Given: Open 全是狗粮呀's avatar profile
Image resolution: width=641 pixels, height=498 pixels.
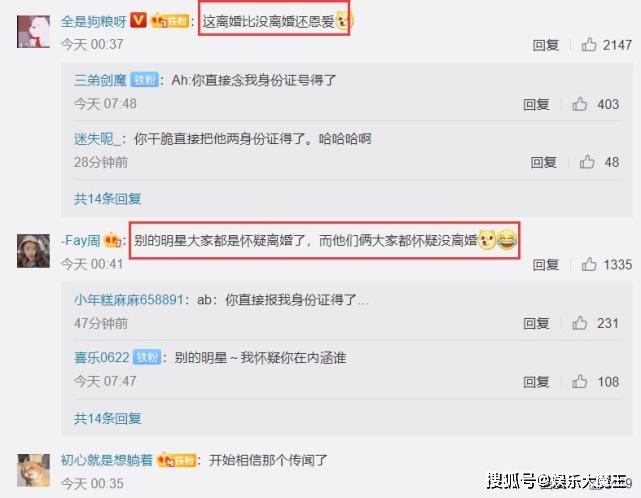Looking at the screenshot, I should pos(33,31).
